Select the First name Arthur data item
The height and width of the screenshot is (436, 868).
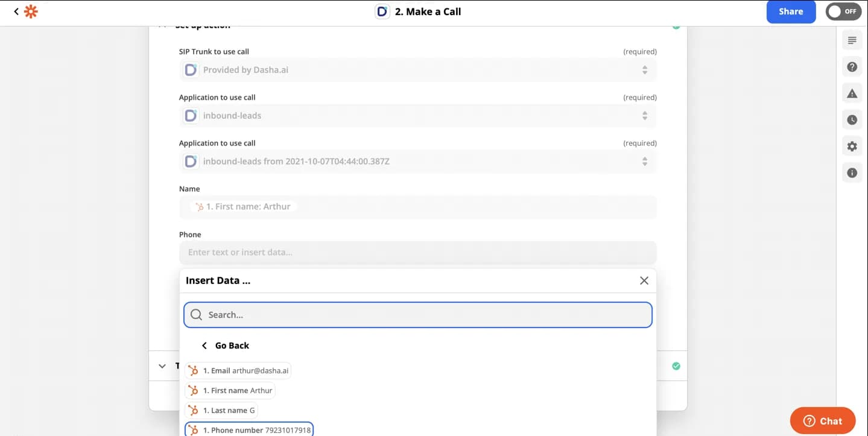click(230, 391)
